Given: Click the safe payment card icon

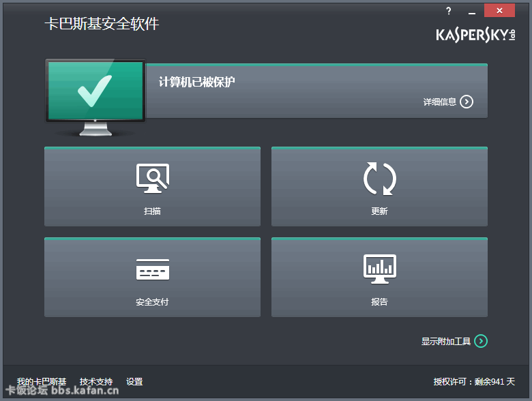Looking at the screenshot, I should pos(153,269).
